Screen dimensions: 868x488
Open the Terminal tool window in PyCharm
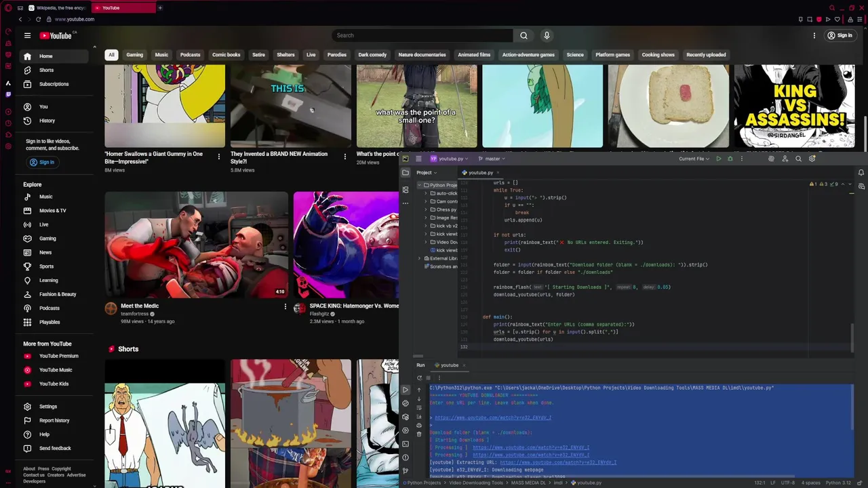coord(406,444)
